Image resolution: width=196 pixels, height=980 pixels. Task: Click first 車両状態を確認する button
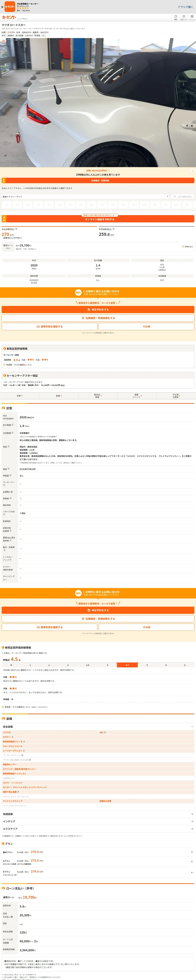pos(49,326)
